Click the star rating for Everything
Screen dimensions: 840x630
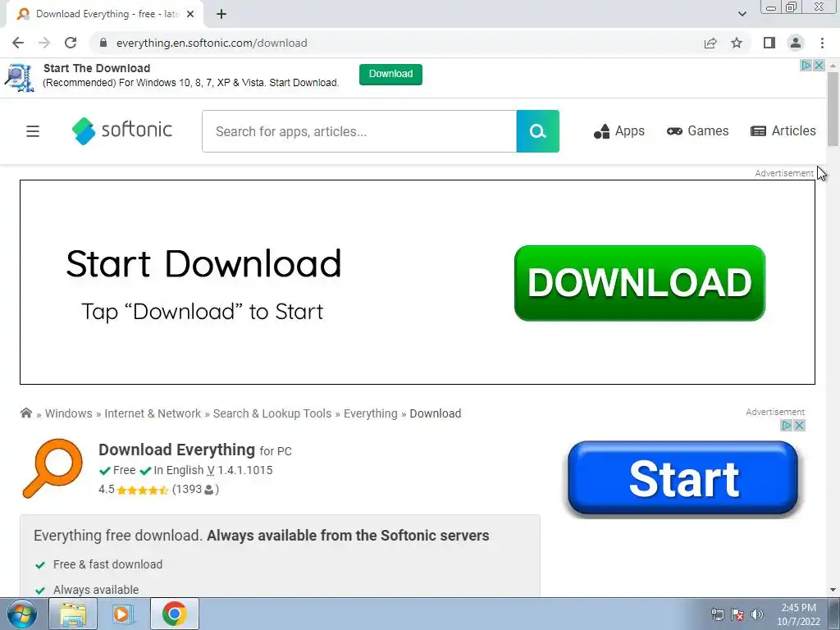coord(143,490)
